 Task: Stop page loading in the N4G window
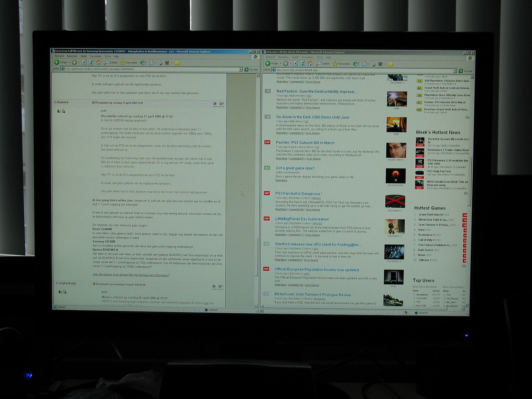pos(296,64)
